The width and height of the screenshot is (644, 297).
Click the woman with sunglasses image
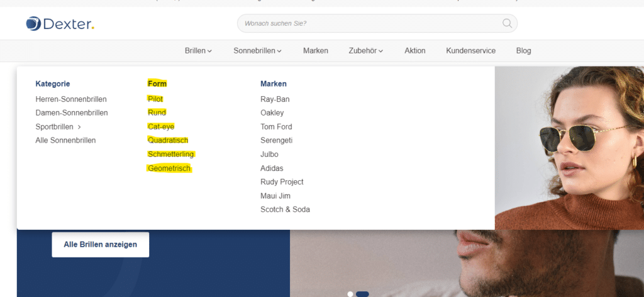[569, 148]
